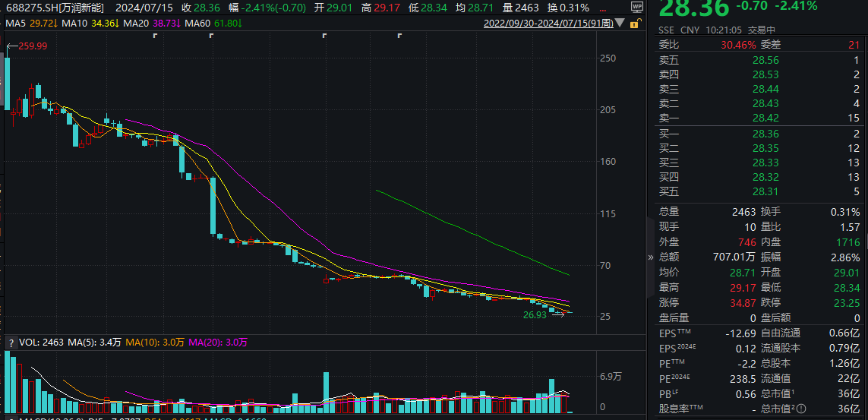Click the MA(20): 3.0万 volume average label
Image resolution: width=868 pixels, height=420 pixels.
(x=218, y=343)
